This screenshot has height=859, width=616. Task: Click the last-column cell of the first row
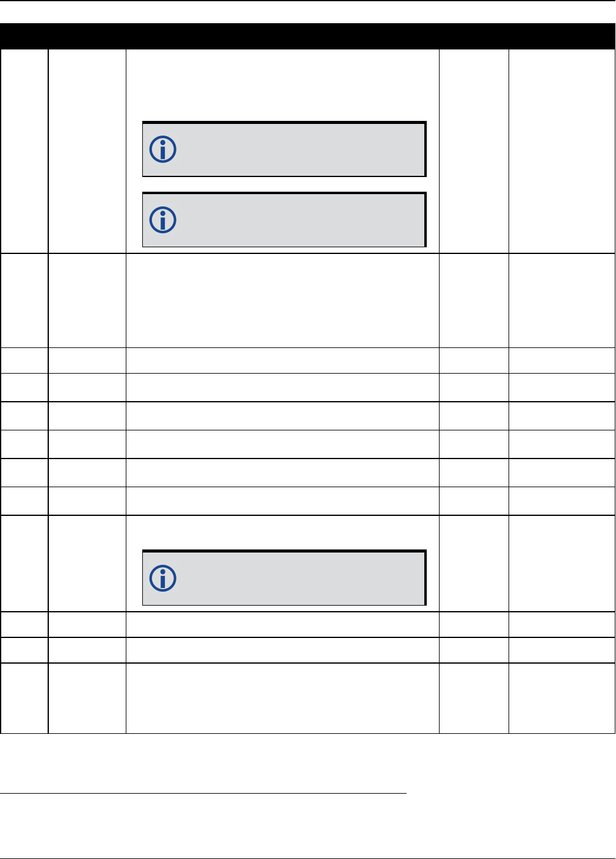[562, 151]
